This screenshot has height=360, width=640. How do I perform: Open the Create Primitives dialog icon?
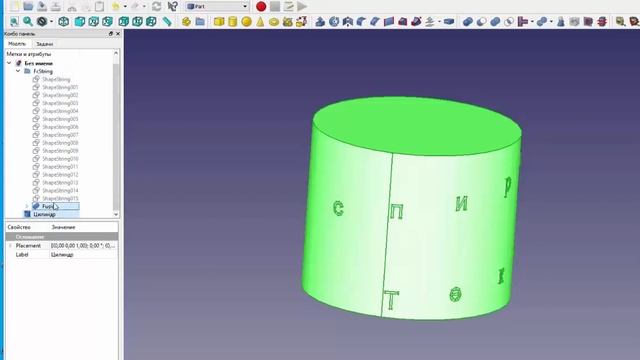point(287,21)
